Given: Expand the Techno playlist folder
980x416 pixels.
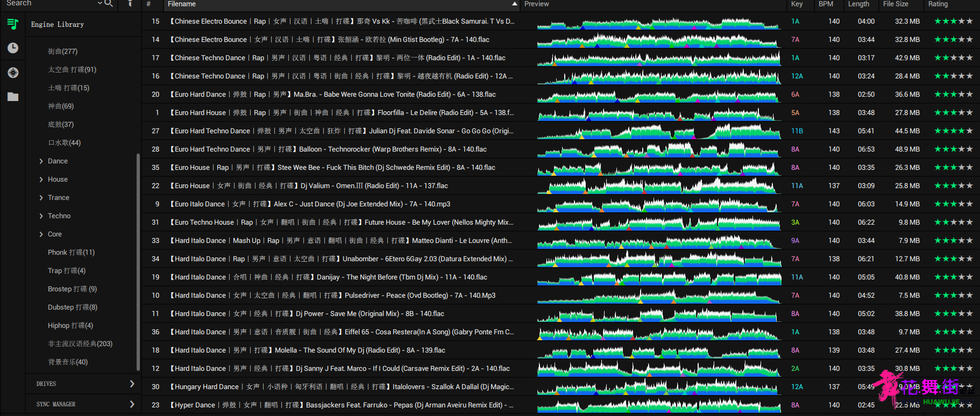Looking at the screenshot, I should [41, 216].
